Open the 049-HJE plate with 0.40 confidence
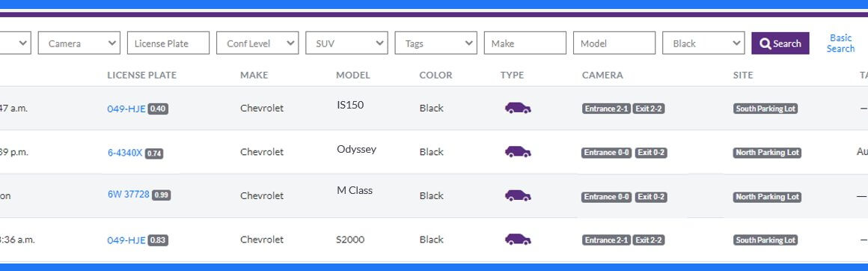The image size is (868, 271). (x=126, y=109)
